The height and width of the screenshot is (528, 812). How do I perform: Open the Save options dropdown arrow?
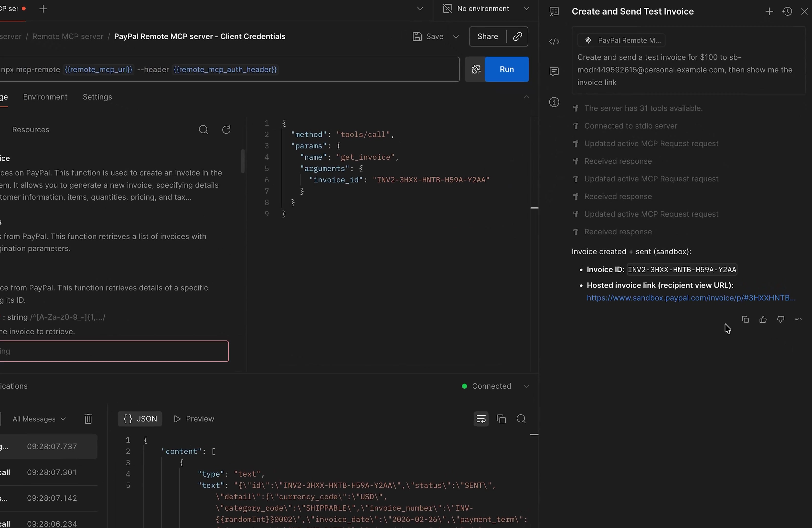coord(456,36)
